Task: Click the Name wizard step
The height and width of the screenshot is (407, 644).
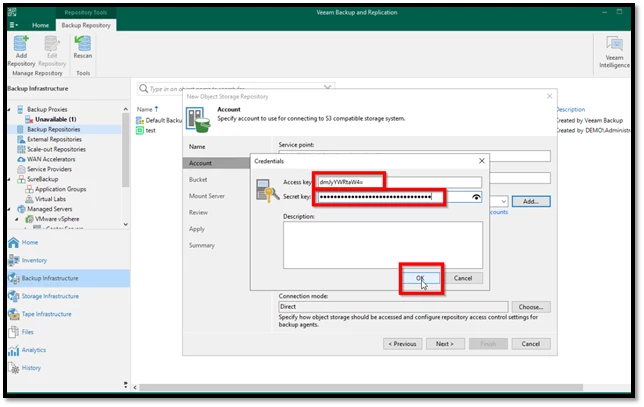Action: pos(197,147)
